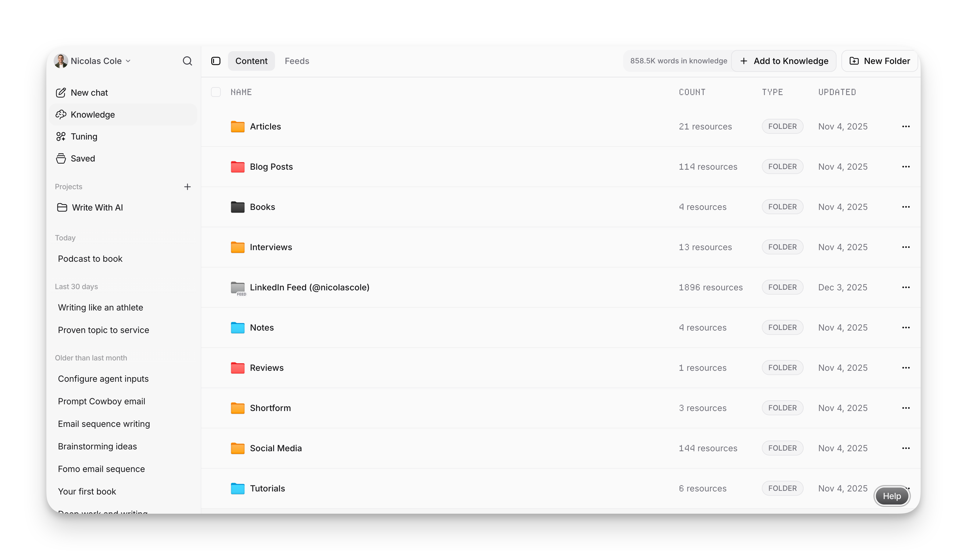Click the Articles folder icon
The image size is (967, 560).
(237, 126)
